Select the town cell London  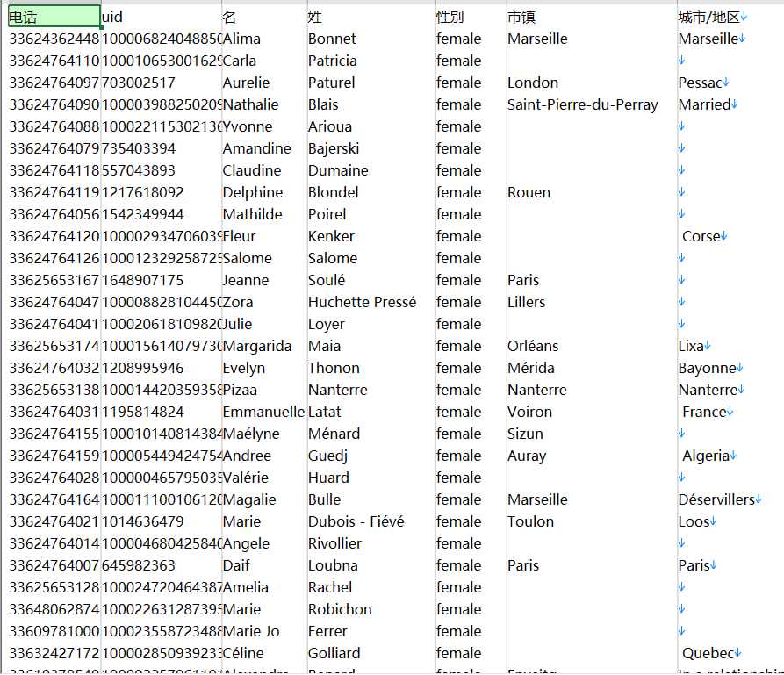[592, 83]
